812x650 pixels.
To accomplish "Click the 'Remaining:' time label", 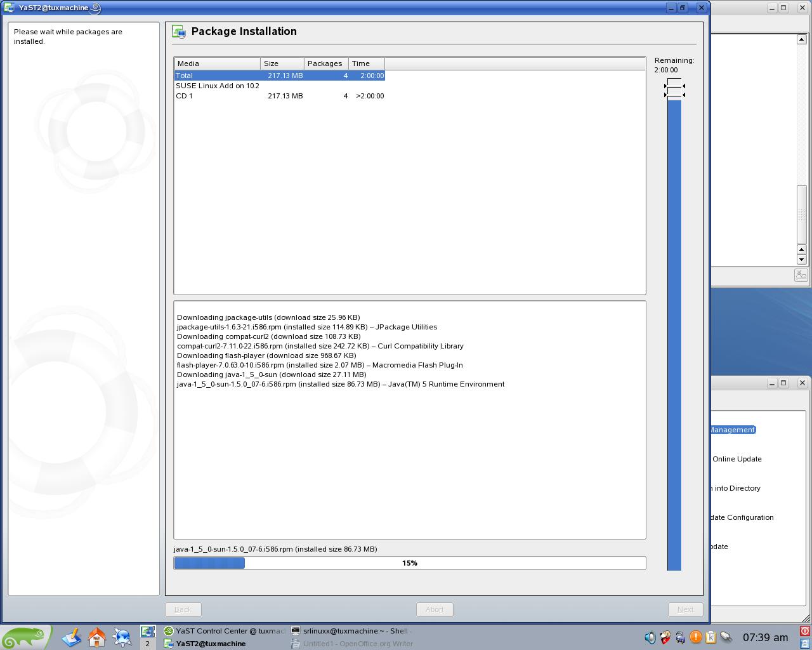I will coord(674,60).
